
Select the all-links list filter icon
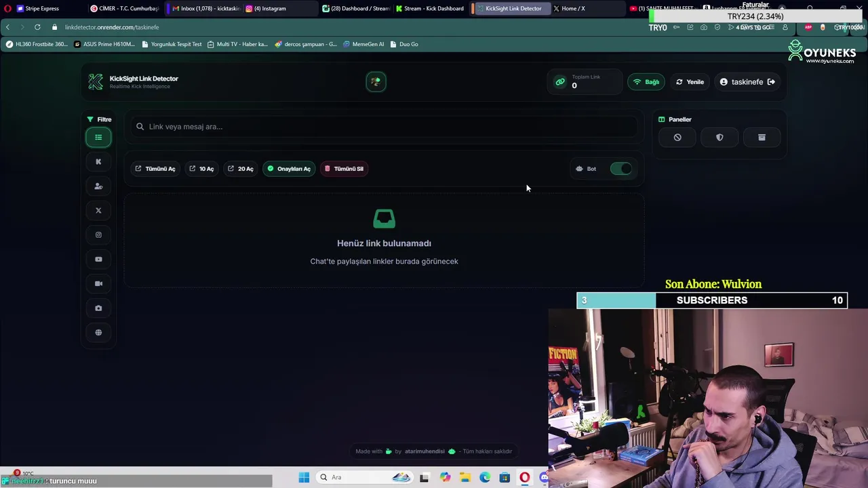click(98, 138)
